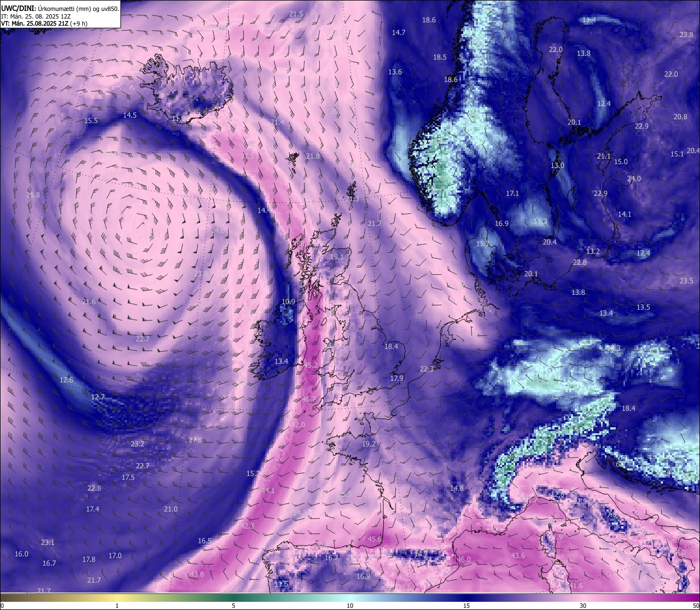The width and height of the screenshot is (700, 610).
Task: Click the map value "13.0"
Action: pyautogui.click(x=557, y=165)
